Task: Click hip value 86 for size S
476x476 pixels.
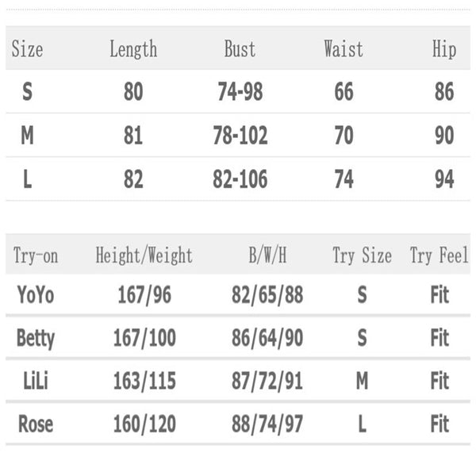Action: click(x=443, y=92)
